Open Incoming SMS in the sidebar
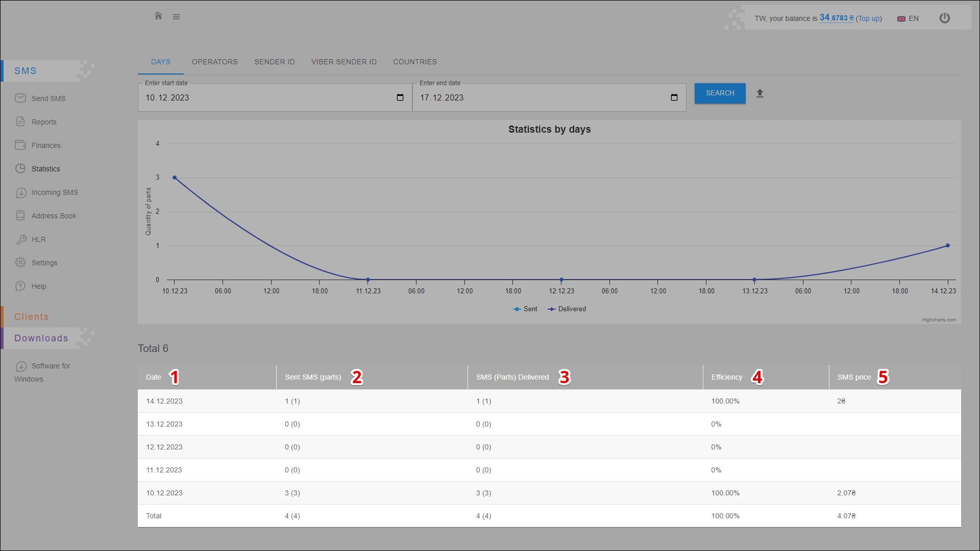 (54, 192)
